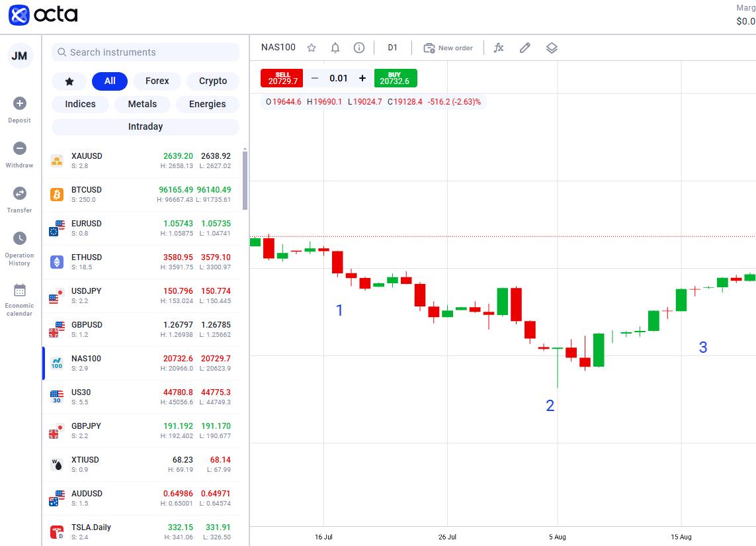Viewport: 756px width, 546px height.
Task: Select the GBPUSD row name
Action: 87,325
